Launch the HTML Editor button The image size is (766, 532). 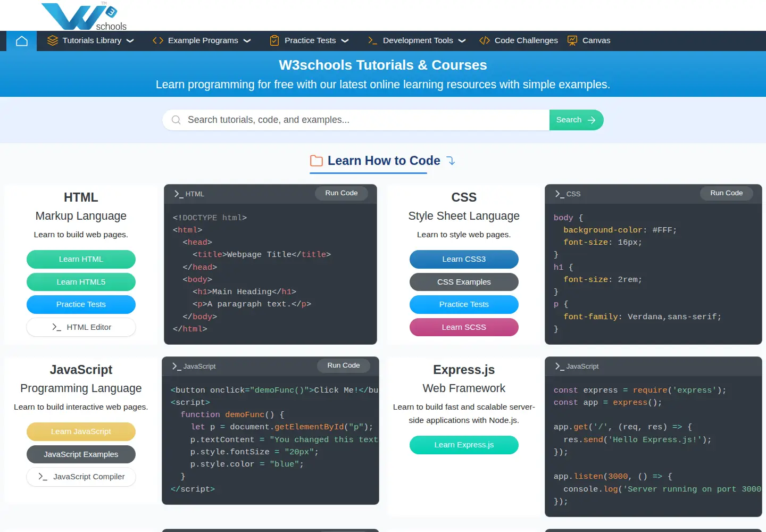click(x=81, y=327)
